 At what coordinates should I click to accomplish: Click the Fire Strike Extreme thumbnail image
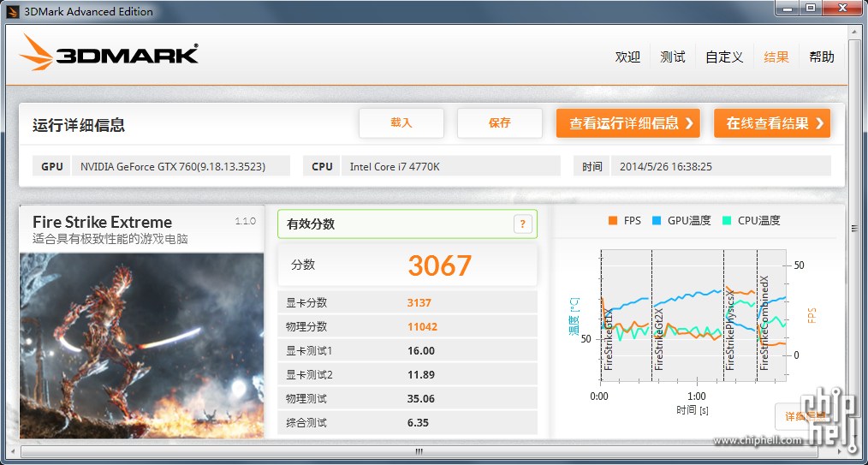pyautogui.click(x=142, y=346)
